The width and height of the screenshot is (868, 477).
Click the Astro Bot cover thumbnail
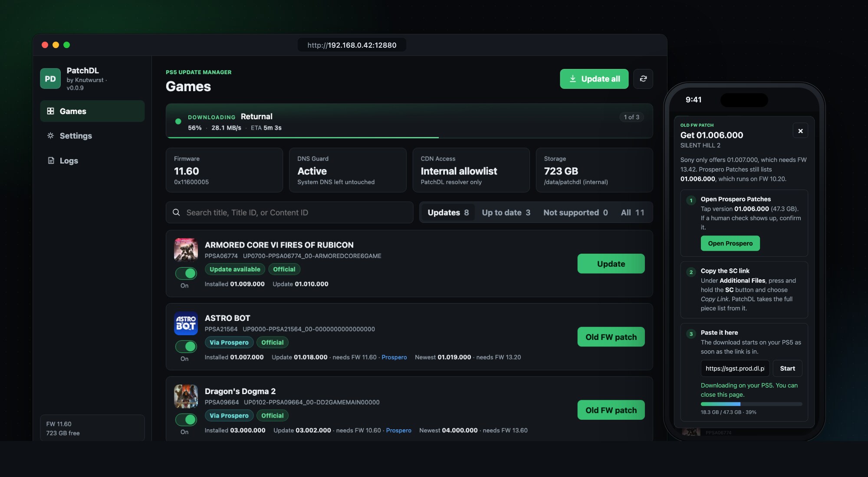(186, 323)
